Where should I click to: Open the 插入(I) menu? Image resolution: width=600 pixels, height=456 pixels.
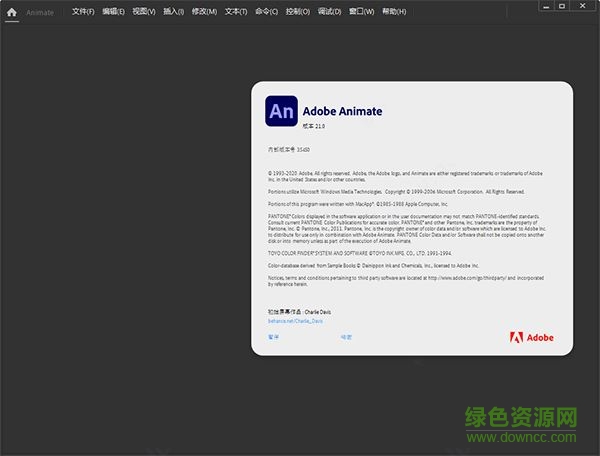(x=174, y=12)
